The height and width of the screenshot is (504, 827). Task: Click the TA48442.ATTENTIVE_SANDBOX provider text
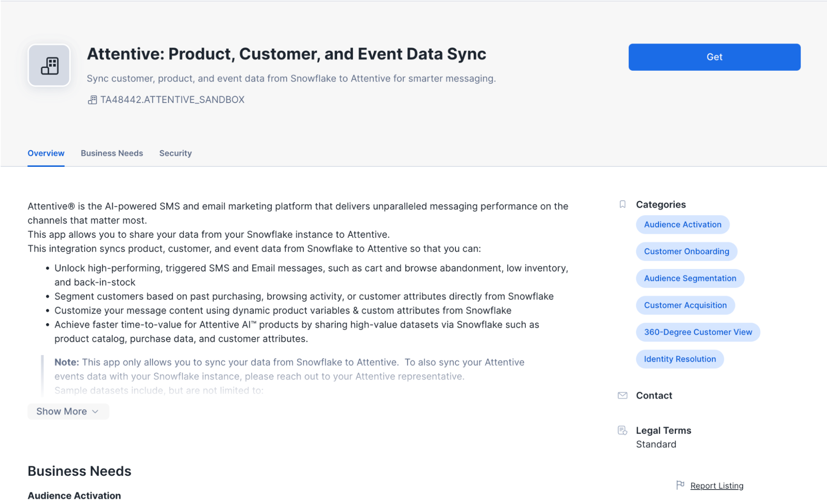tap(172, 100)
